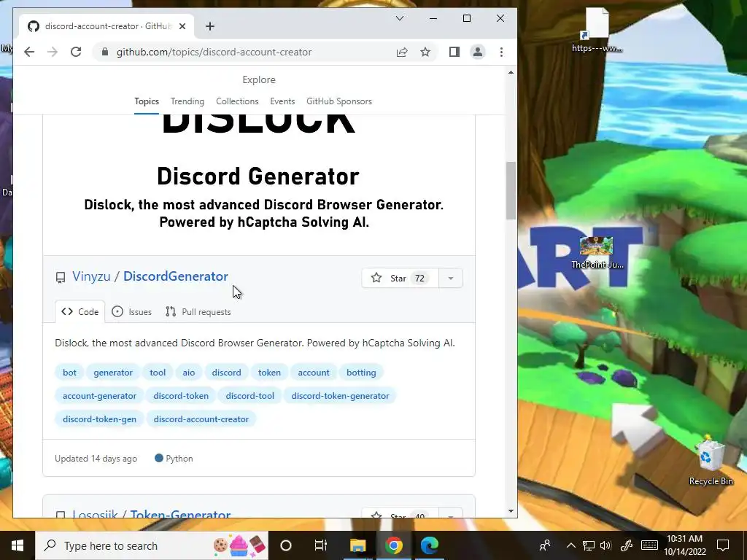Select the discord-token-gen topic tag
This screenshot has width=747, height=560.
pyautogui.click(x=99, y=419)
